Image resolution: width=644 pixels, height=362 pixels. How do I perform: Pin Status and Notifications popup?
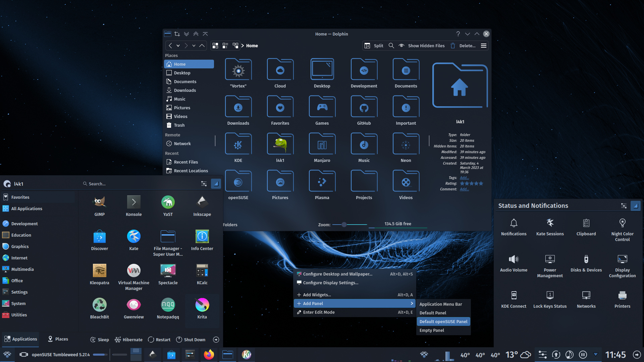point(636,206)
